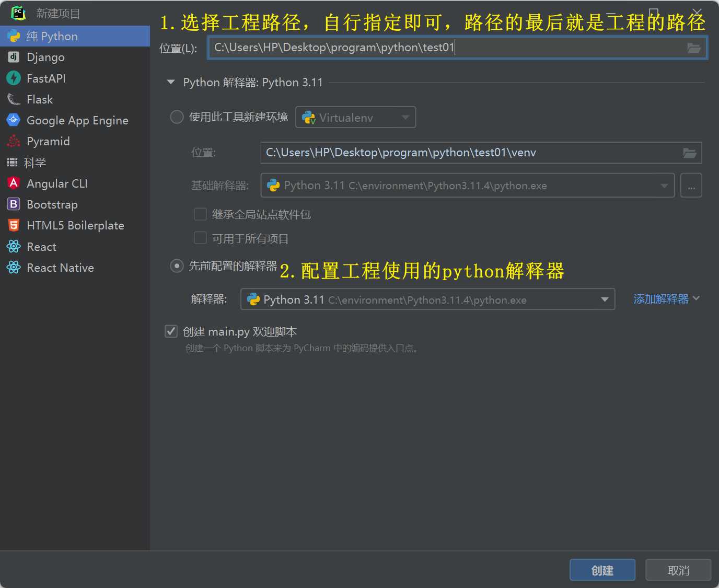The image size is (719, 588).
Task: Choose Django project type
Action: tap(75, 57)
